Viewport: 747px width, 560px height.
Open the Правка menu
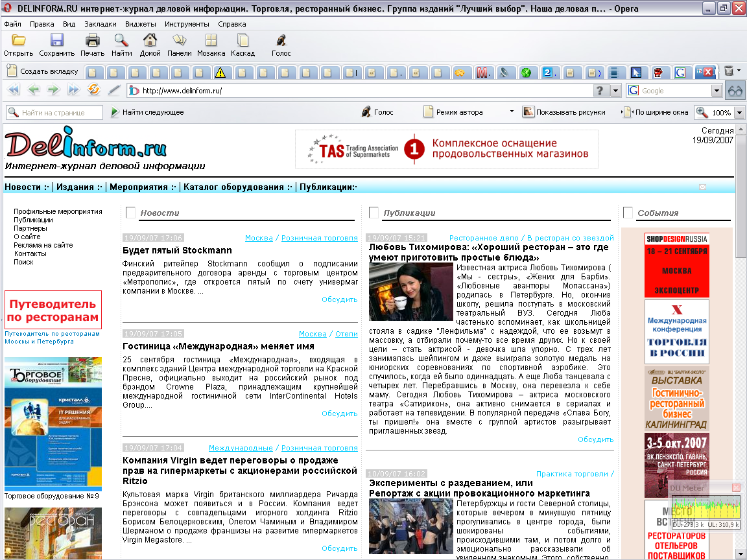(x=42, y=24)
